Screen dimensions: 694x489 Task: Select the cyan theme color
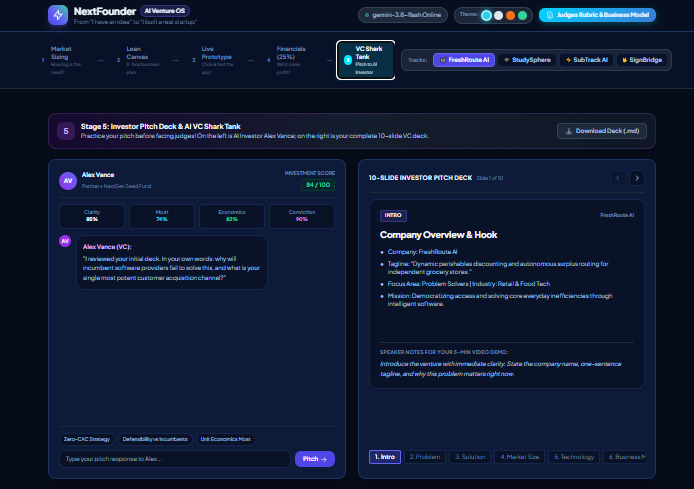click(x=486, y=15)
